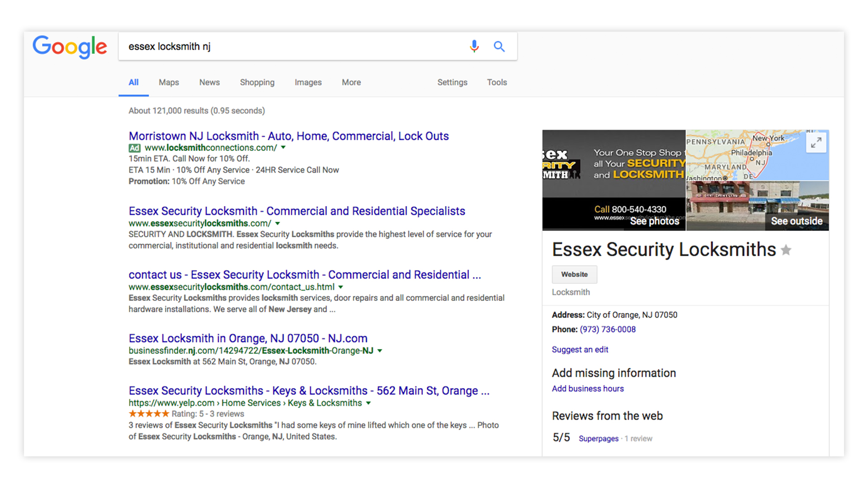
Task: Open the Superpages review link
Action: pyautogui.click(x=599, y=439)
